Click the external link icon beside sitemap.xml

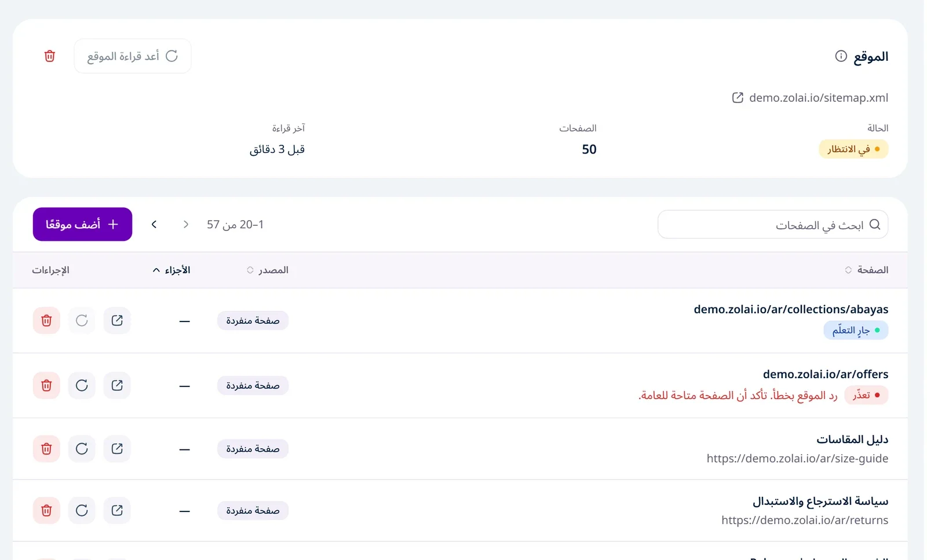click(x=738, y=98)
